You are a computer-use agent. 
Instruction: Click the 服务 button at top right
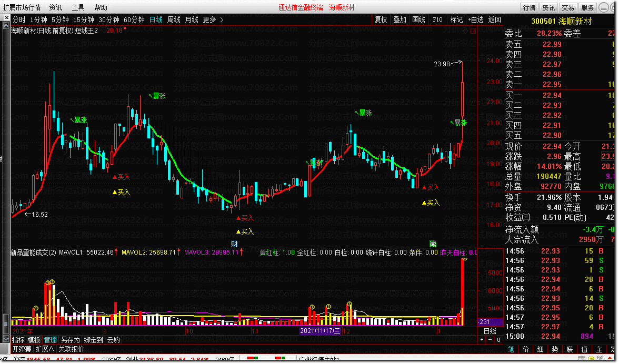[587, 7]
